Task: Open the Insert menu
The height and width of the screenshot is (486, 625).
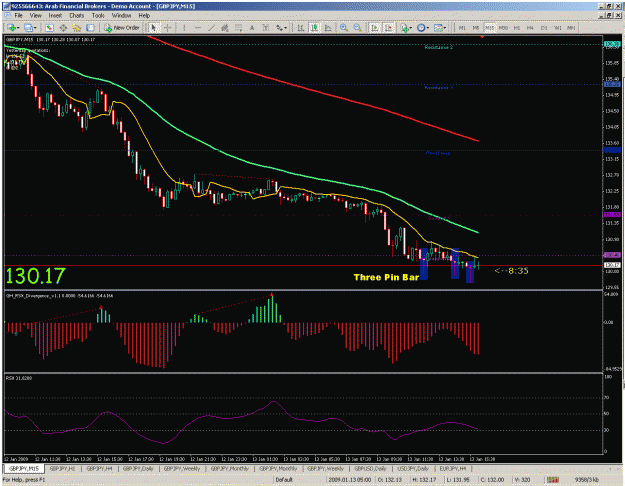Action: pyautogui.click(x=55, y=16)
